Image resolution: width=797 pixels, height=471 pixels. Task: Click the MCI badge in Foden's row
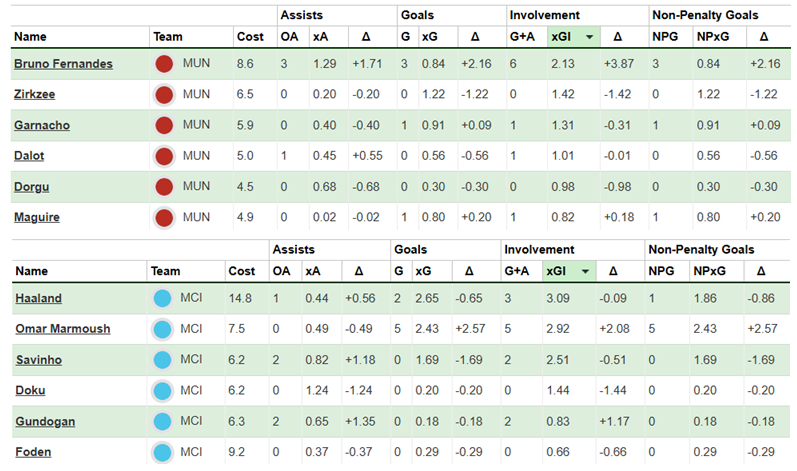pos(163,452)
